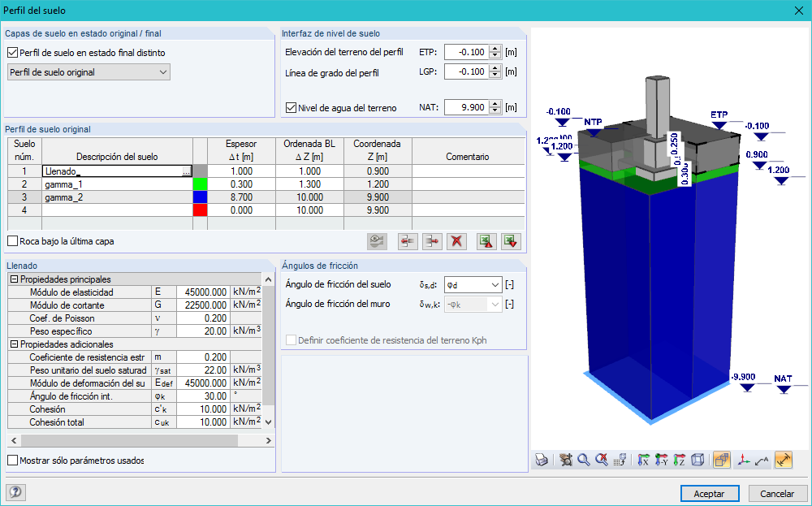This screenshot has width=812, height=506.
Task: Open soil friction angle δs,d dropdown
Action: click(473, 285)
